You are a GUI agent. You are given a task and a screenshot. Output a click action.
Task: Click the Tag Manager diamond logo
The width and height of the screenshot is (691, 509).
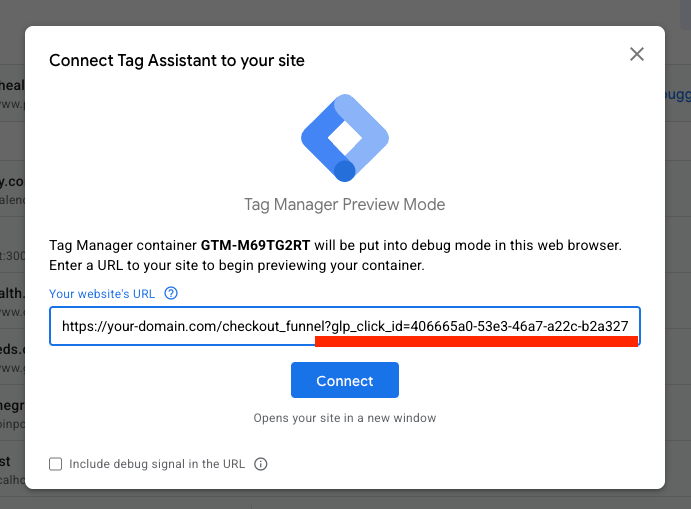click(x=345, y=138)
